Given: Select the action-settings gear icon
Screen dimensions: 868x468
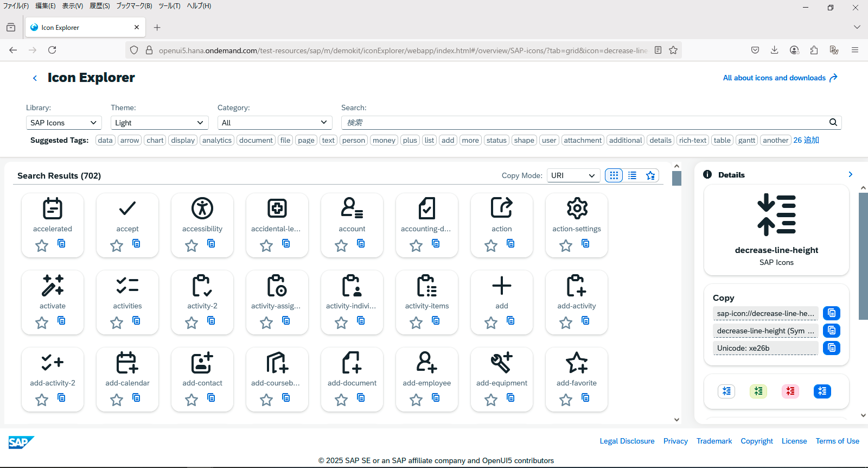Looking at the screenshot, I should [577, 208].
